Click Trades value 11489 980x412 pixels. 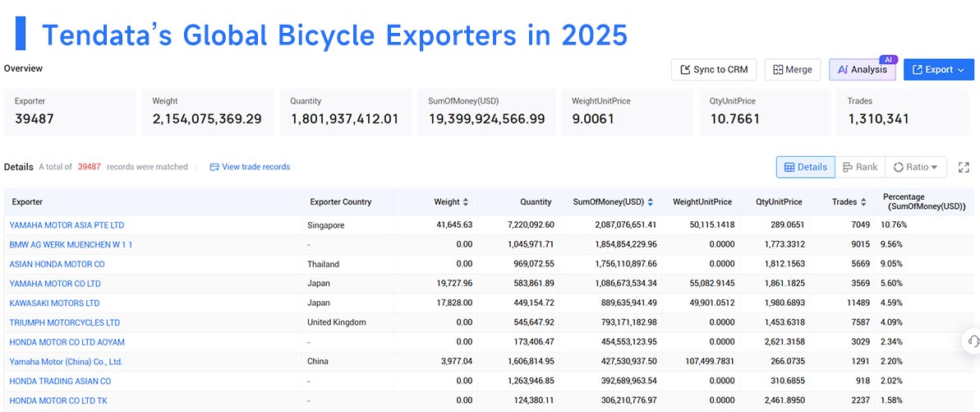pyautogui.click(x=858, y=303)
